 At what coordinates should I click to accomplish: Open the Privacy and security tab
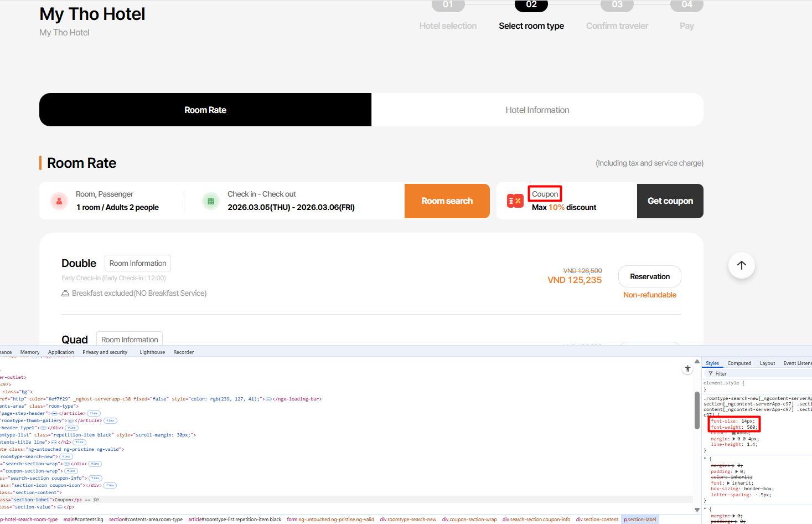[105, 352]
